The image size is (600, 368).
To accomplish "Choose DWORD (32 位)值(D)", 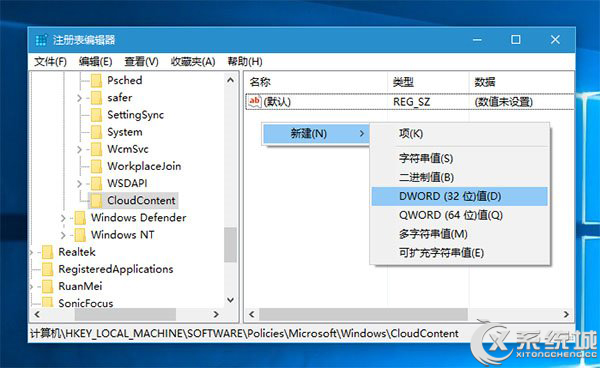I will (460, 196).
